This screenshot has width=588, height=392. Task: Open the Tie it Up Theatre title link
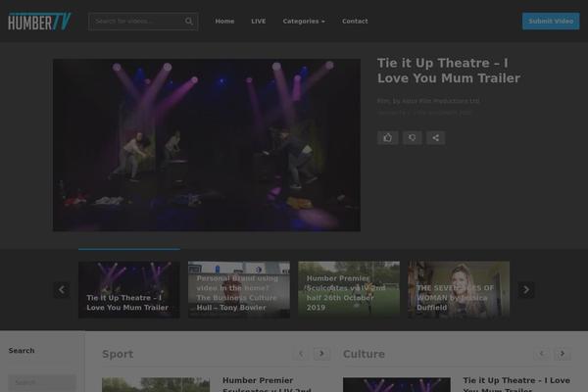coord(448,71)
